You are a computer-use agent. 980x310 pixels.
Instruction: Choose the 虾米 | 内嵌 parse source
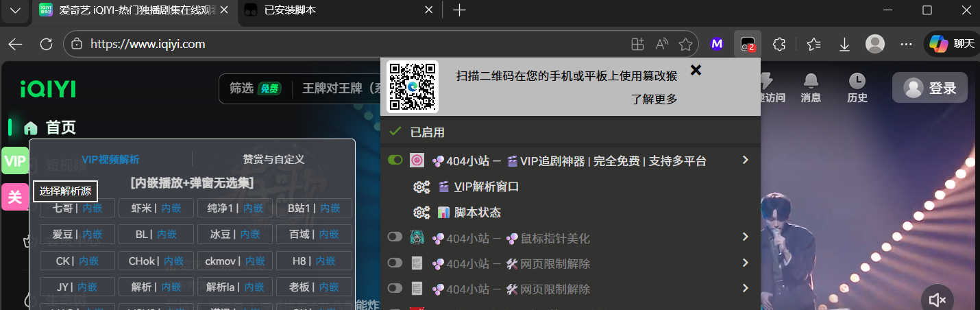click(156, 208)
